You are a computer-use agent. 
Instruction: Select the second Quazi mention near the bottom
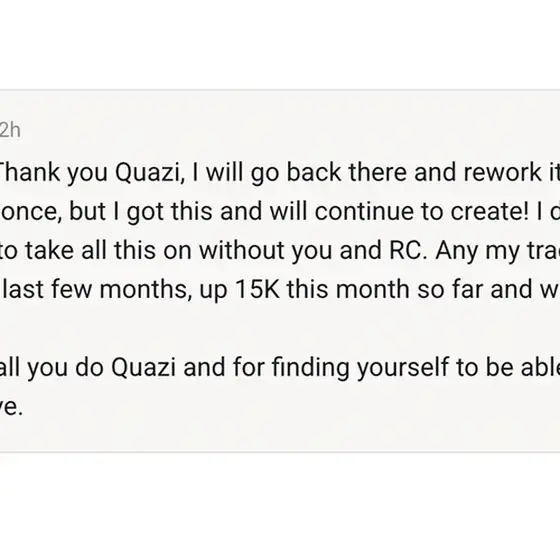[143, 367]
